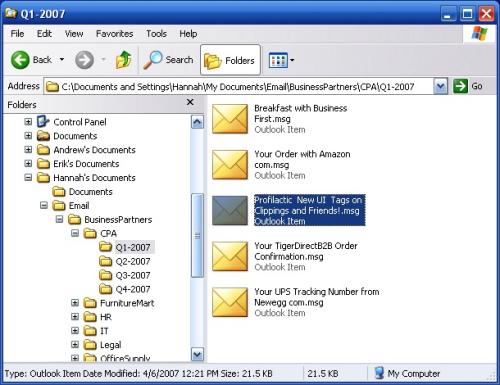Screen dimensions: 500x385
Task: Collapse the Hannah's Documents tree node
Action: coord(28,178)
